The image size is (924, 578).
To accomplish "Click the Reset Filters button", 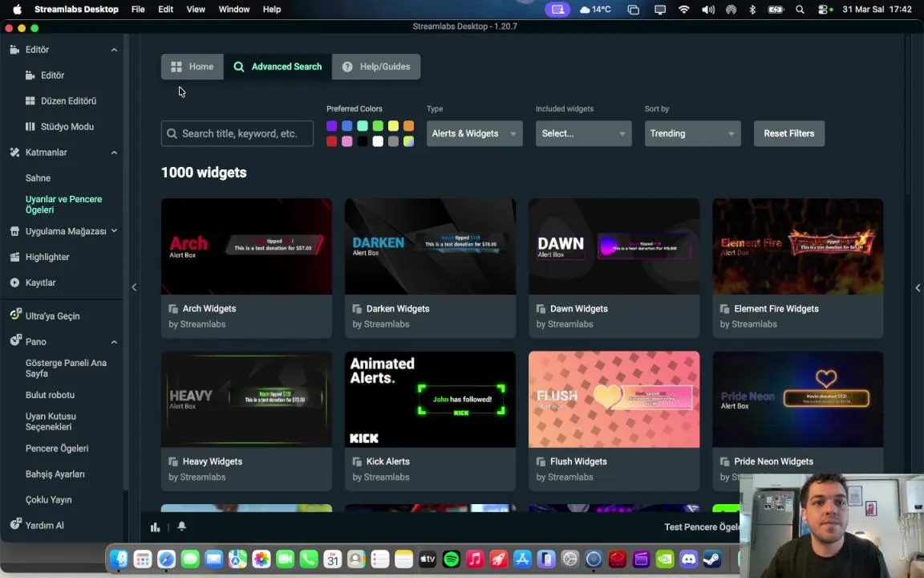I will click(789, 133).
